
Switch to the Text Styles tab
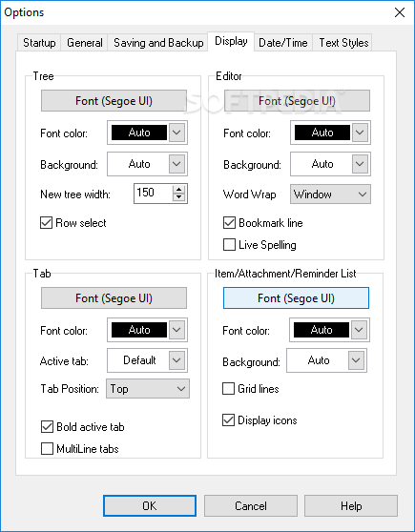[343, 43]
